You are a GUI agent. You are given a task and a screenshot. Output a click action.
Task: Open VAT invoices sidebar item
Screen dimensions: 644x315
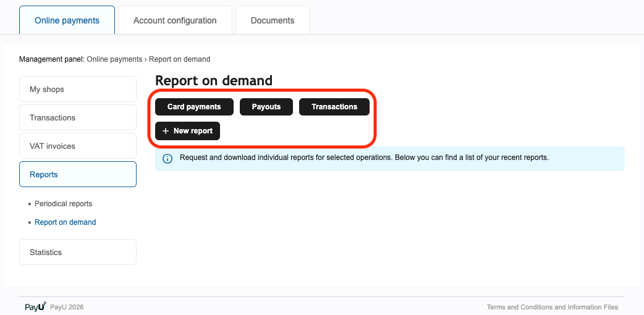(x=78, y=146)
